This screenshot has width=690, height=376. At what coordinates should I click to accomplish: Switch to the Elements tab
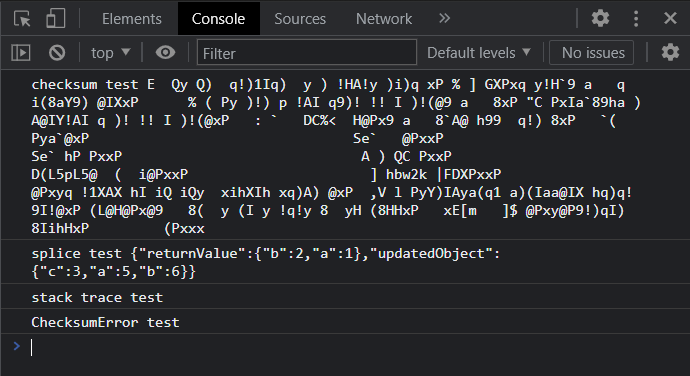[132, 19]
